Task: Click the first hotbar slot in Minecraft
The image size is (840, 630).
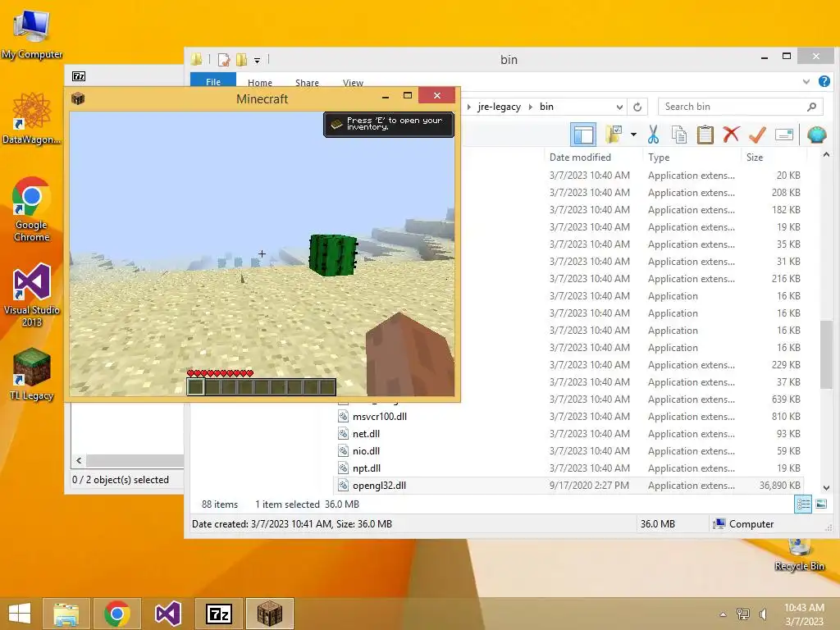Action: click(x=195, y=387)
